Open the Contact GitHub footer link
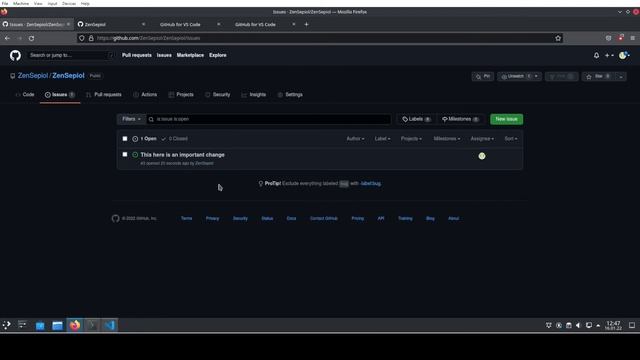The height and width of the screenshot is (360, 640). click(x=324, y=218)
